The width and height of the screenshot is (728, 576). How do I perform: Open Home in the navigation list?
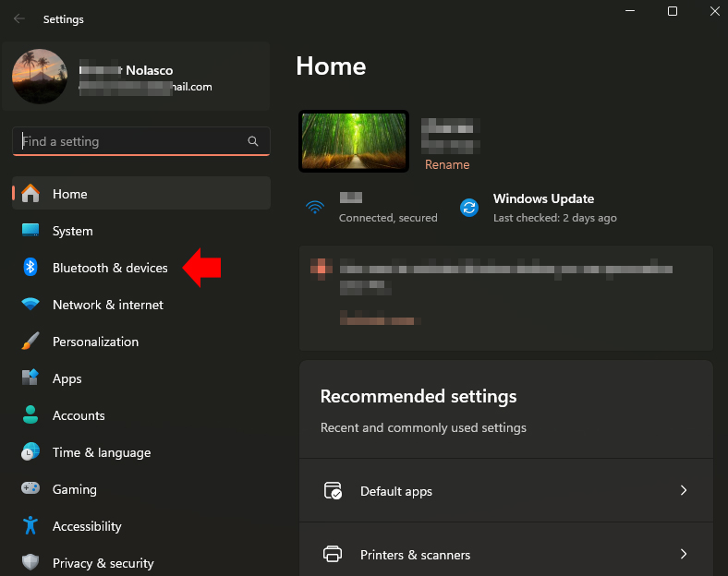point(141,194)
